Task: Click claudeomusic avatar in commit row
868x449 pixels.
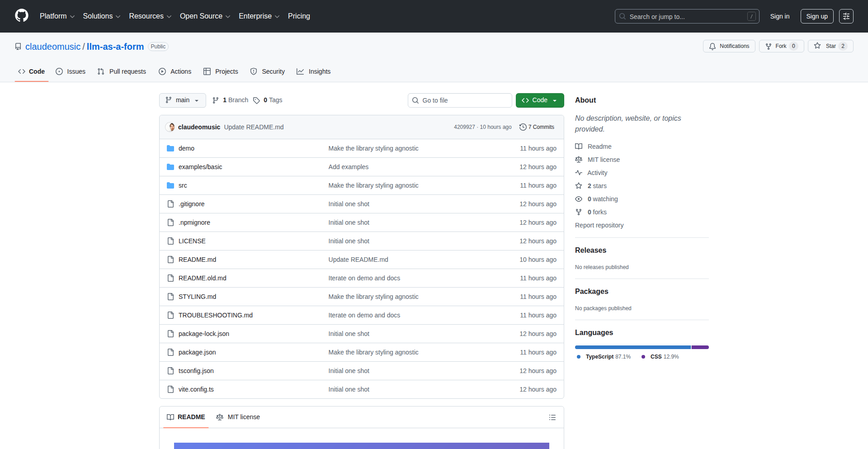Action: 171,127
